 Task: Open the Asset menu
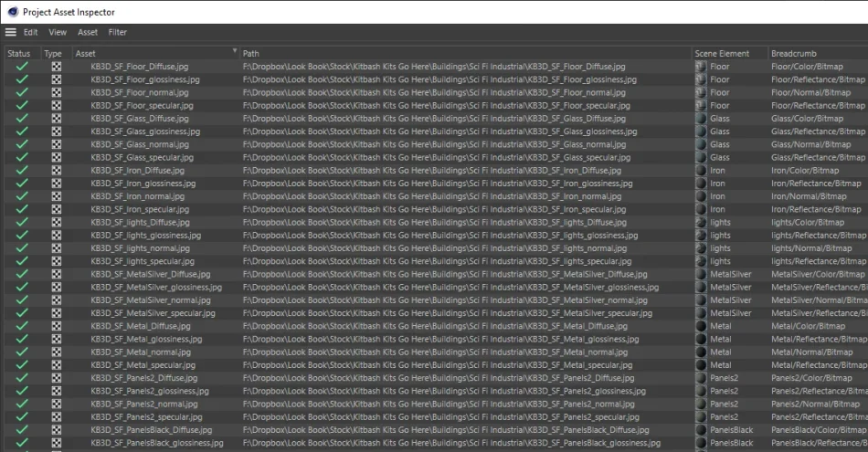click(88, 32)
